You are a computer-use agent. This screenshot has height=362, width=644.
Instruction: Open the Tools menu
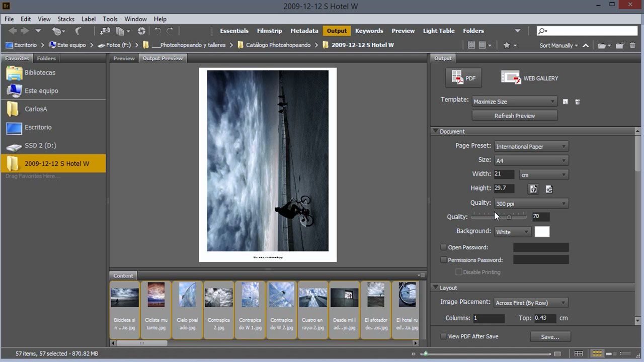tap(110, 19)
